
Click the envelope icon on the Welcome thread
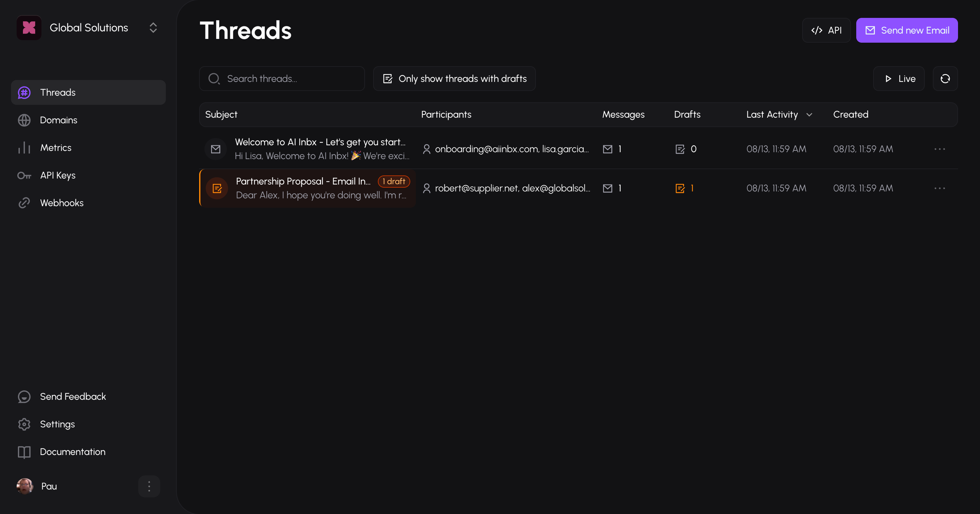pyautogui.click(x=215, y=149)
